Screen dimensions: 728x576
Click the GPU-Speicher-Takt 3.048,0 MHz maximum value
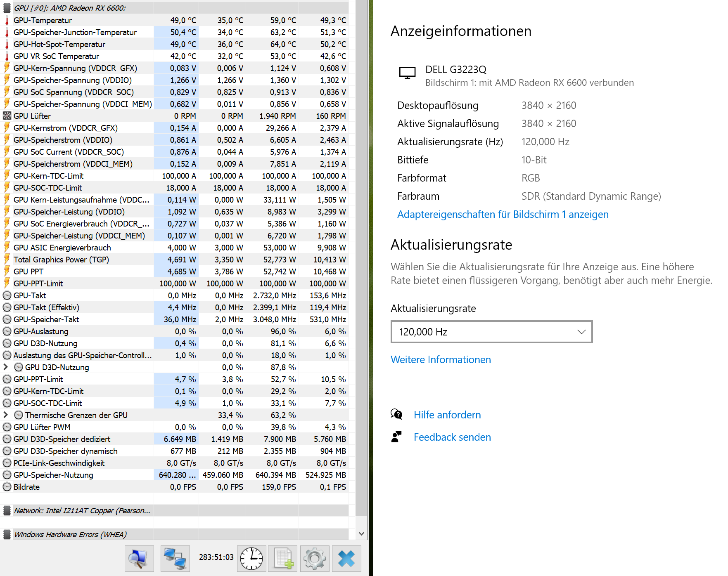click(x=275, y=319)
